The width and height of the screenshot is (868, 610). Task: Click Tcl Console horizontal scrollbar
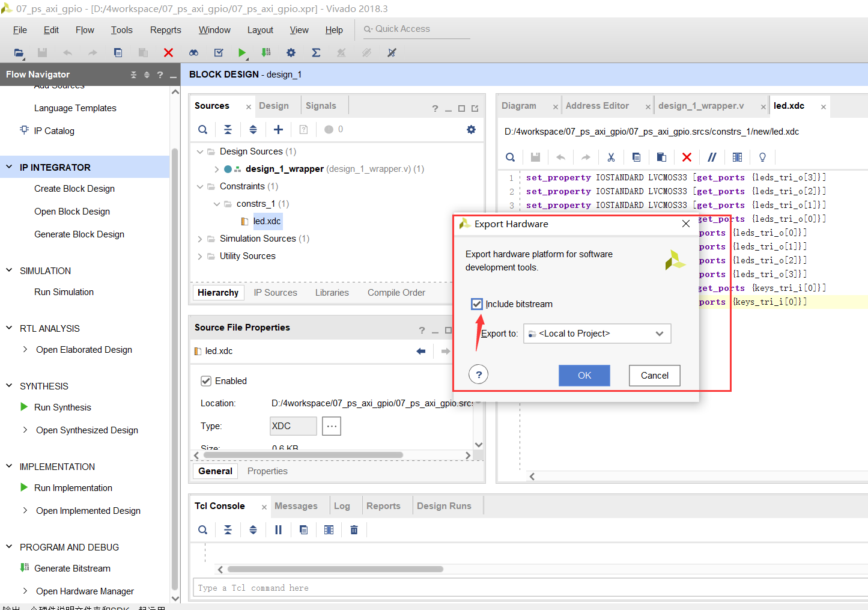click(335, 569)
